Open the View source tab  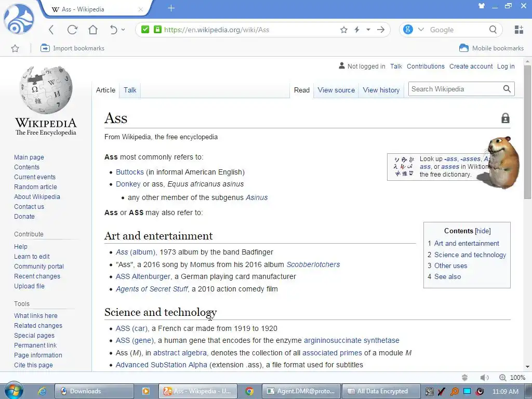click(x=336, y=90)
